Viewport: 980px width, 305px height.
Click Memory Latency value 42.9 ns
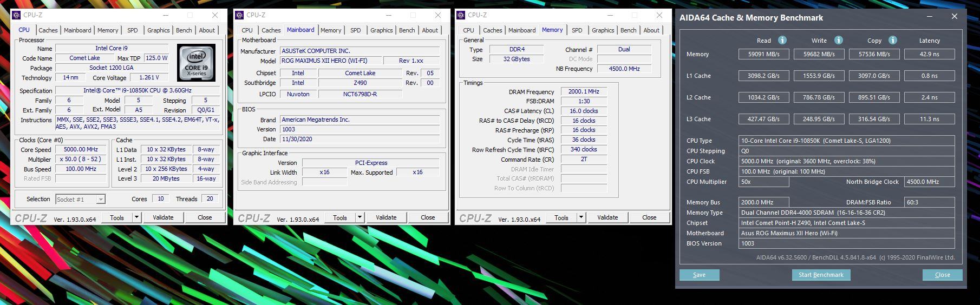(929, 54)
